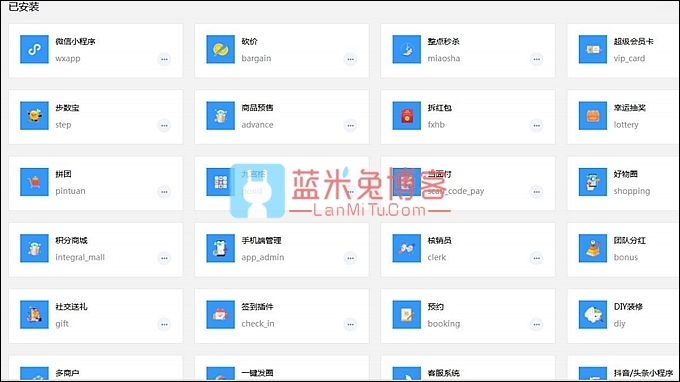Click the 步数宝 plugin title
This screenshot has height=382, width=680.
tap(67, 108)
